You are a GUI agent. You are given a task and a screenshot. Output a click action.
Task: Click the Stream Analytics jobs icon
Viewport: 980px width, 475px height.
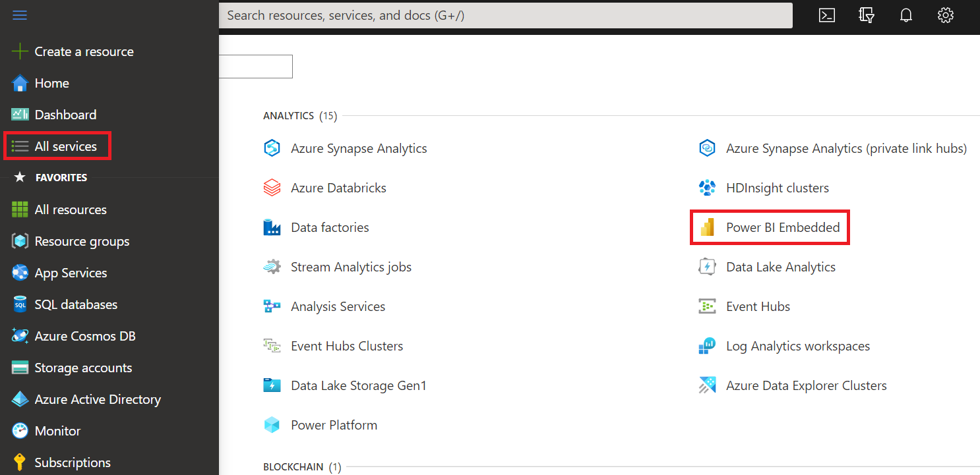pyautogui.click(x=272, y=266)
